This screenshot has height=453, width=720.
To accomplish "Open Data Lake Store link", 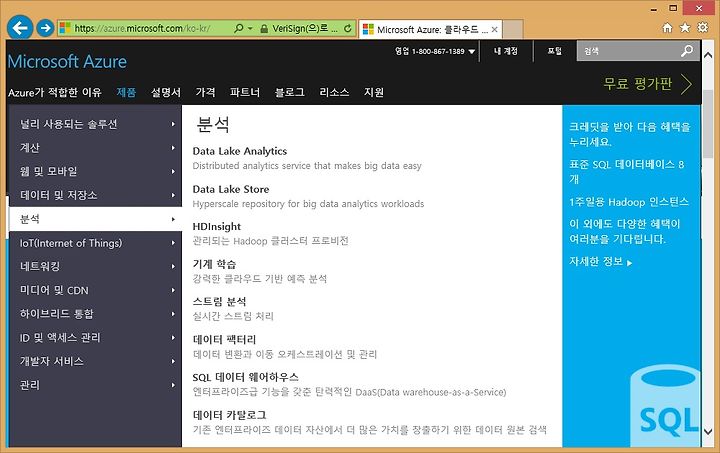I will coord(231,189).
